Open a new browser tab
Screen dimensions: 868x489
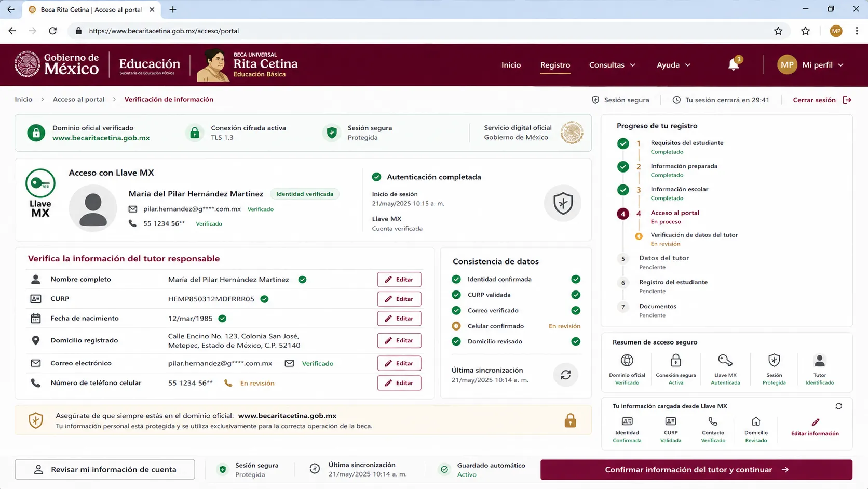pos(173,9)
